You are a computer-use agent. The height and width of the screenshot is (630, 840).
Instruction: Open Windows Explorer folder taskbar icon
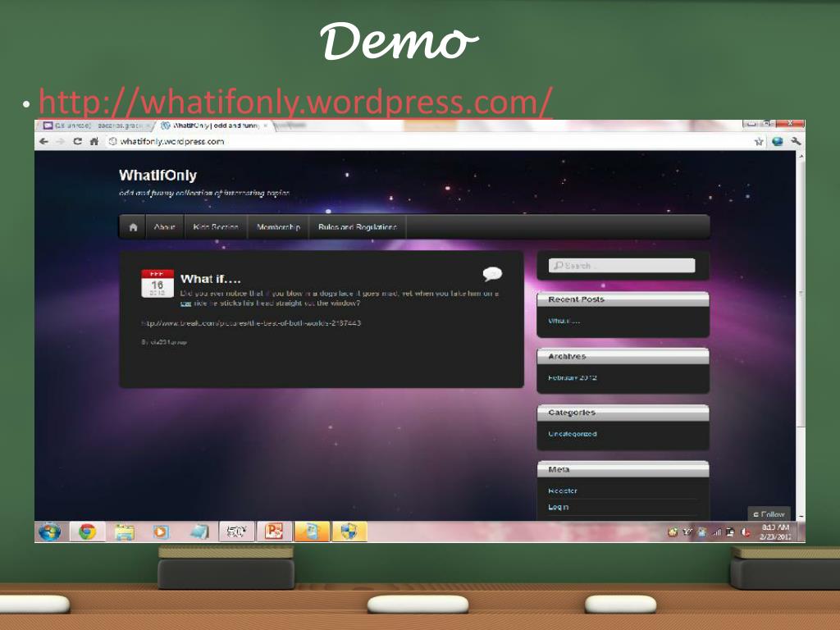(x=125, y=532)
